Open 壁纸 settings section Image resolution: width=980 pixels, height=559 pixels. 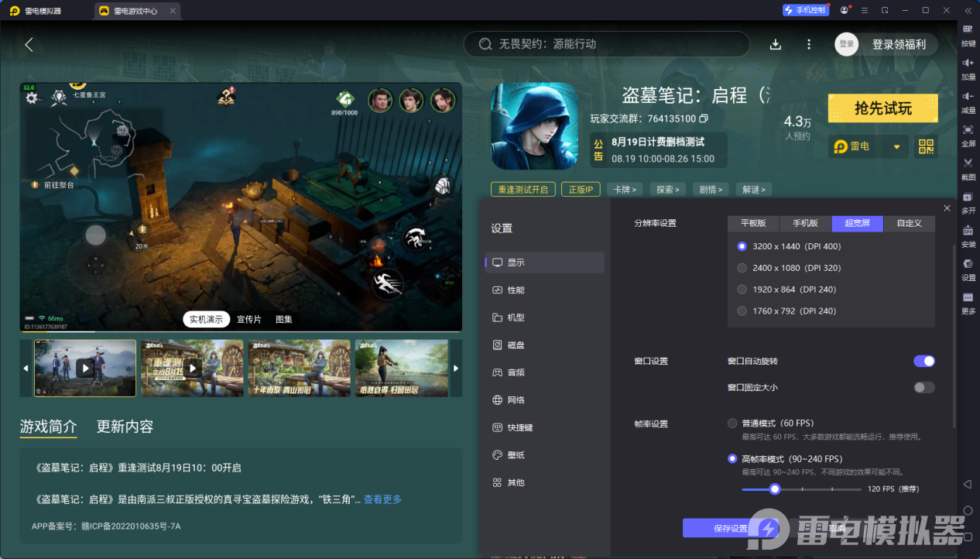click(x=544, y=454)
